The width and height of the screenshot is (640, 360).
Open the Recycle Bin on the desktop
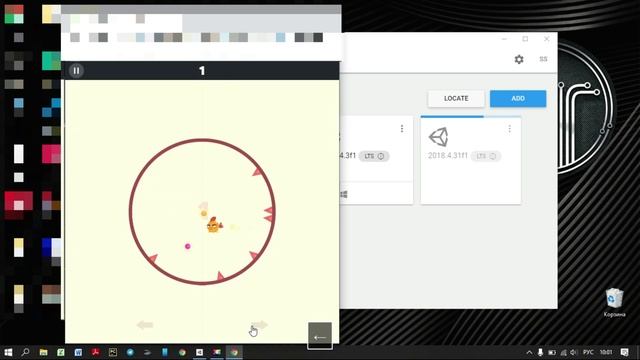pos(614,302)
